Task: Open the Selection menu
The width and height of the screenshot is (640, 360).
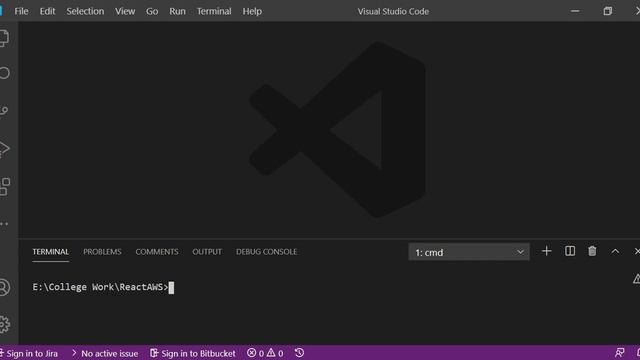Action: point(85,11)
